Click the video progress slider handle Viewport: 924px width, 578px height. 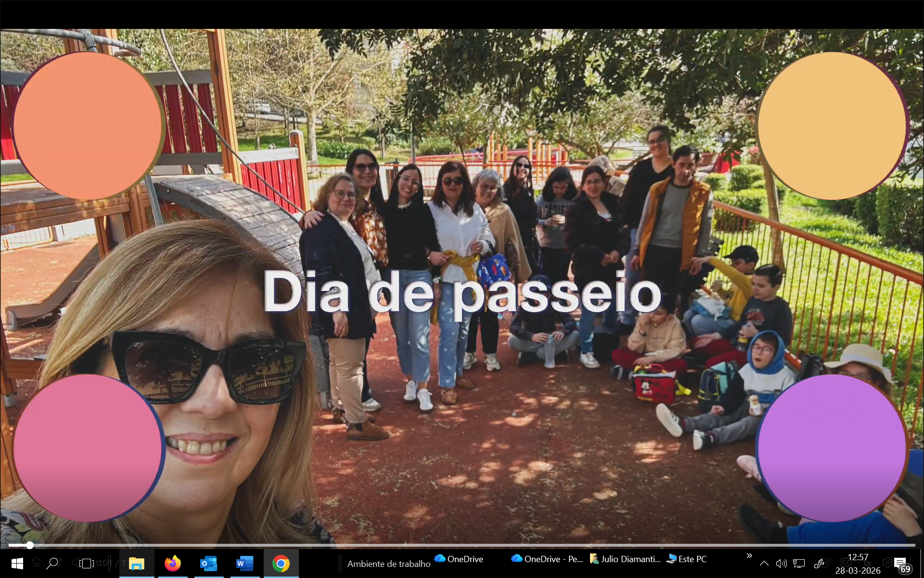30,545
